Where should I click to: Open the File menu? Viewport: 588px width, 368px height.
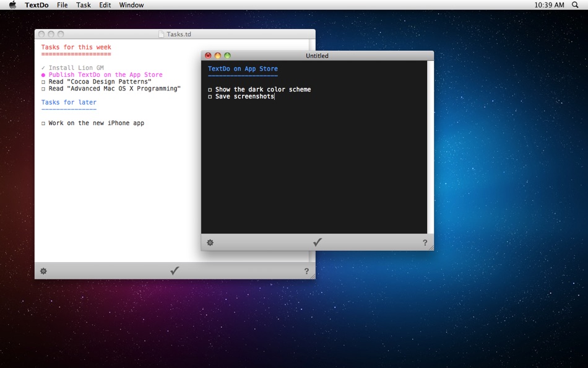pos(63,5)
